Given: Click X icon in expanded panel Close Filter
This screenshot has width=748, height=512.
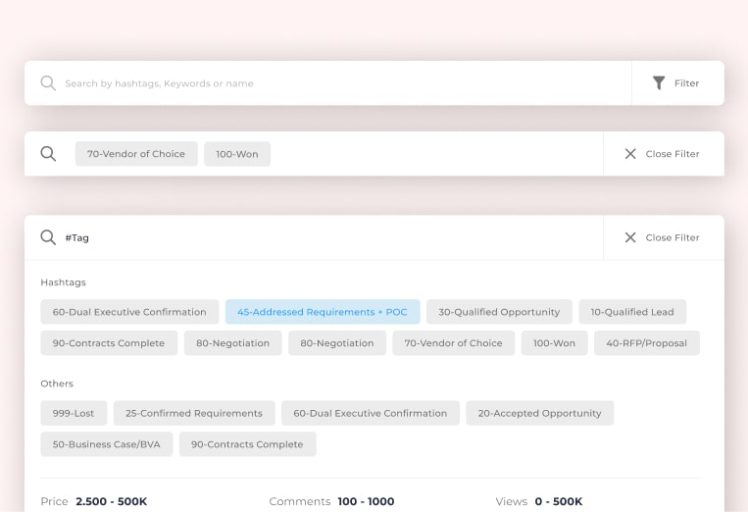Looking at the screenshot, I should tap(630, 238).
